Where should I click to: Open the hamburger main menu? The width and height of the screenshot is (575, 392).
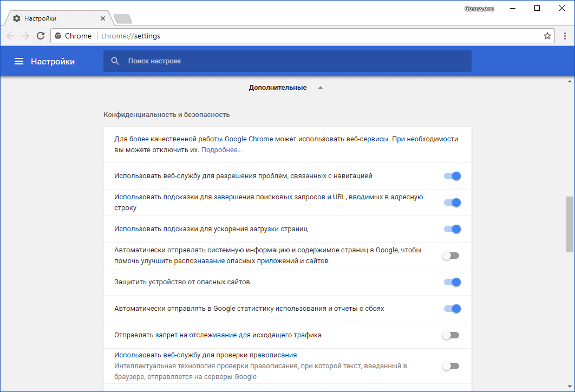pyautogui.click(x=19, y=62)
